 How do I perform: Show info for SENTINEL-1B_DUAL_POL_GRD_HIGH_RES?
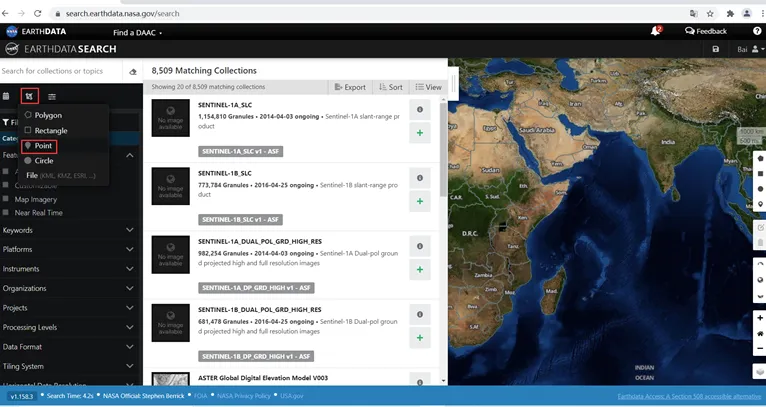pyautogui.click(x=420, y=315)
